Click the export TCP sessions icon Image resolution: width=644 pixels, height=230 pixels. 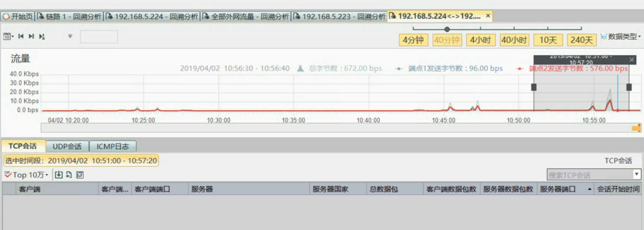[x=59, y=175]
